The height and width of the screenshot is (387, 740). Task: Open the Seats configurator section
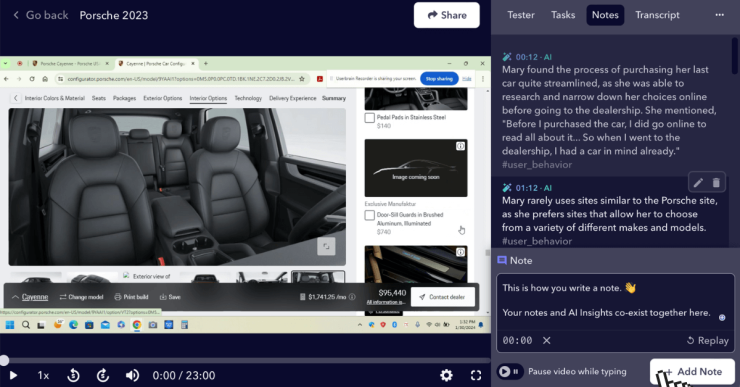coord(99,98)
